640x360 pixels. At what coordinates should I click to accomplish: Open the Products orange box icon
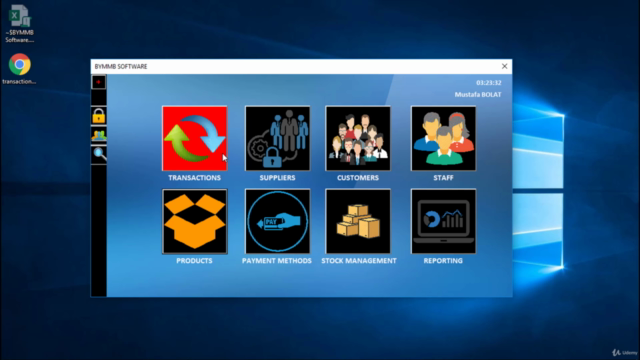[x=195, y=221]
